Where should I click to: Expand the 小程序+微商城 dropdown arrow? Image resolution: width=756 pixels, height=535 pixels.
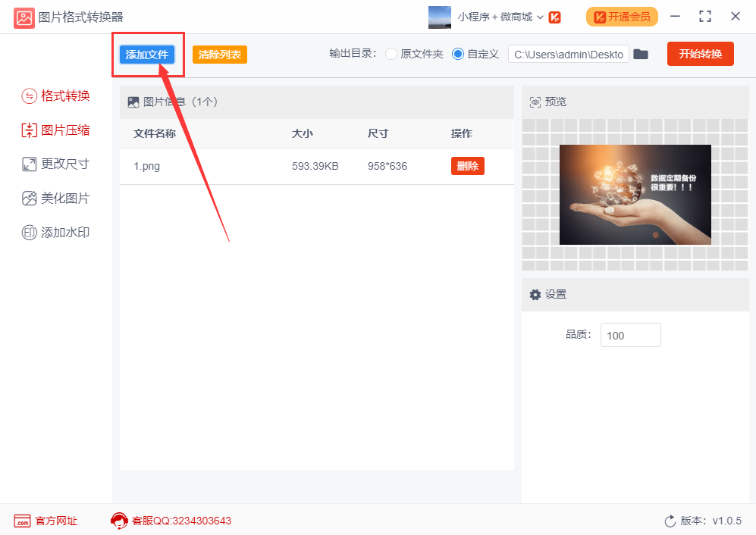(540, 17)
